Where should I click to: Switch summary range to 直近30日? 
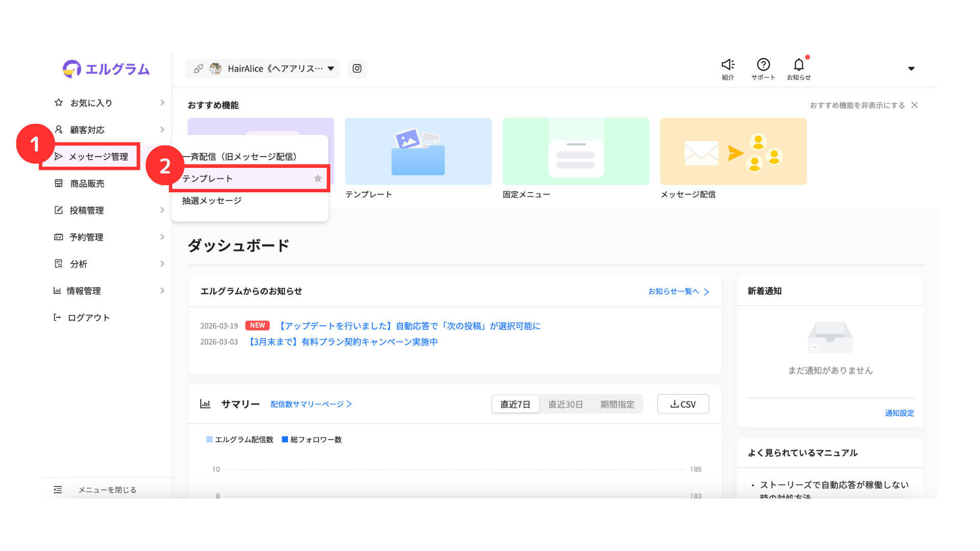coord(566,404)
